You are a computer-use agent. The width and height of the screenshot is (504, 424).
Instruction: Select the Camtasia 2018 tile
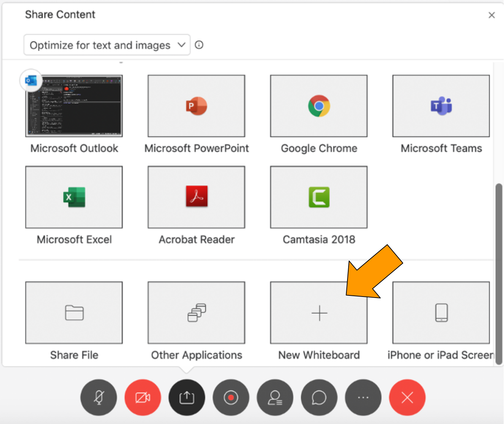(x=319, y=197)
